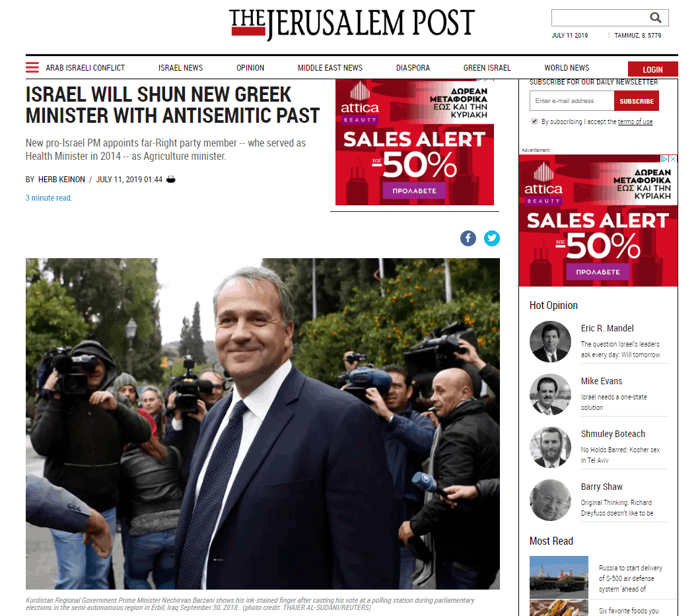Click the search magnifier icon
700x616 pixels.
coord(655,18)
